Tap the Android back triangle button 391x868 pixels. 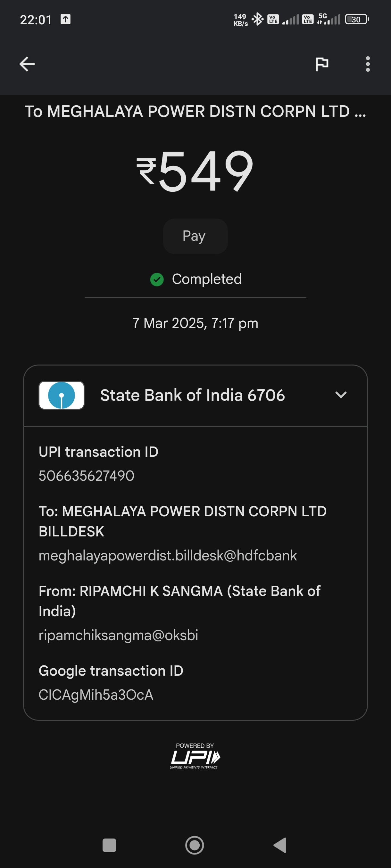coord(280,845)
